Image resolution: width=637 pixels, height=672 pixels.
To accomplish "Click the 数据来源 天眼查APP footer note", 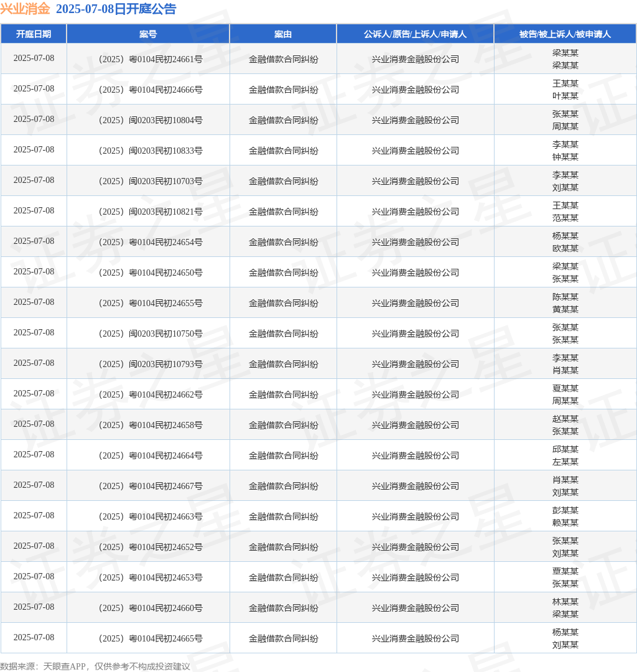I will [95, 666].
